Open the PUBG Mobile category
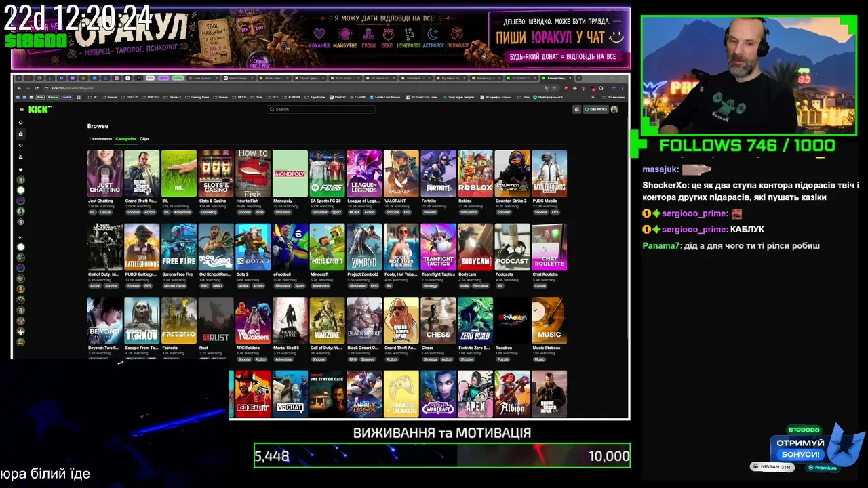The width and height of the screenshot is (868, 488). tap(549, 174)
